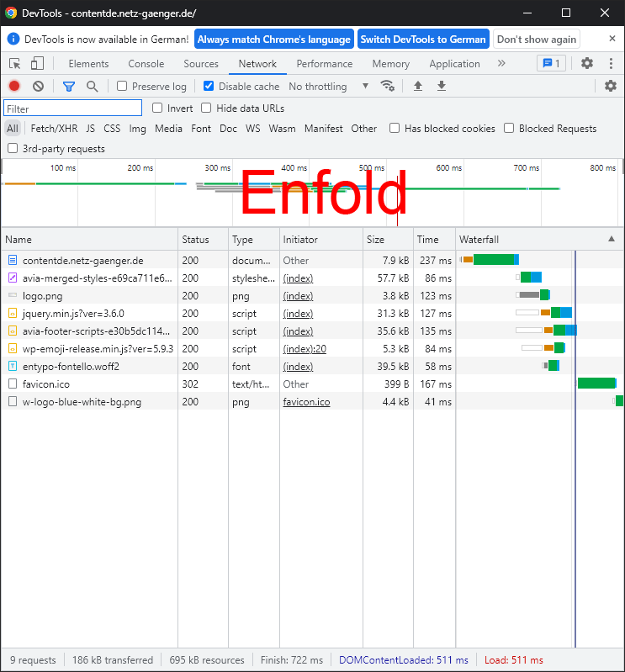Open the Performance tab
Image resolution: width=625 pixels, height=672 pixels.
tap(324, 64)
